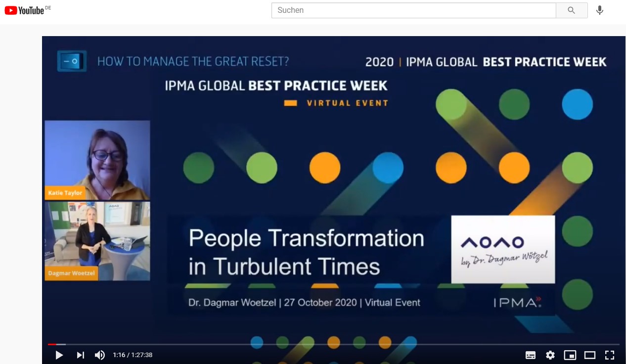The height and width of the screenshot is (364, 626).
Task: Start voice search with the microphone icon
Action: [x=599, y=10]
